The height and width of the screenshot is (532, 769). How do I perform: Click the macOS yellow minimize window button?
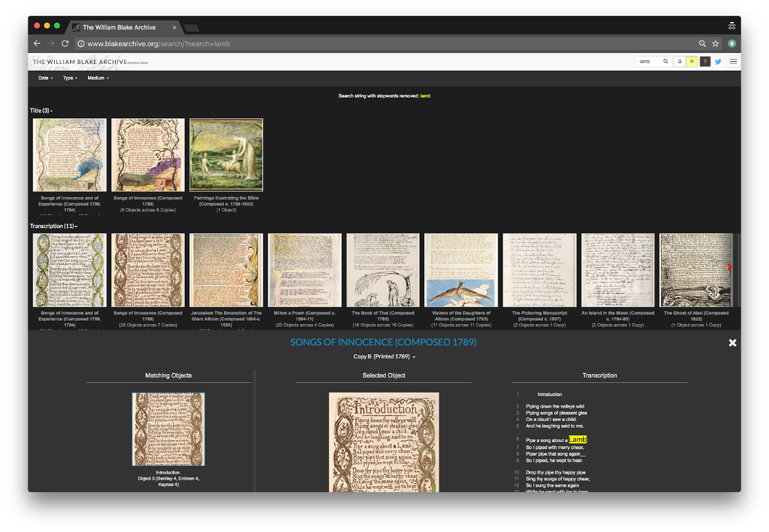(47, 25)
